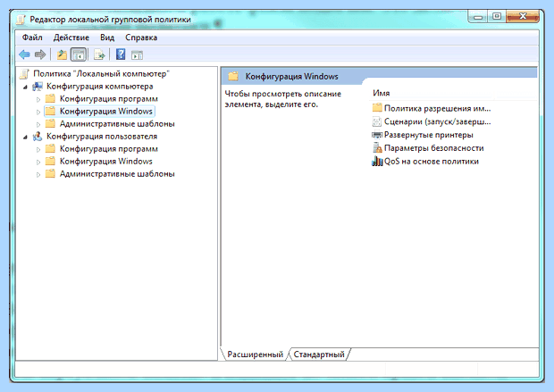Click the folder icon in the Конфигурация Windows header
The height and width of the screenshot is (392, 554).
(x=233, y=76)
